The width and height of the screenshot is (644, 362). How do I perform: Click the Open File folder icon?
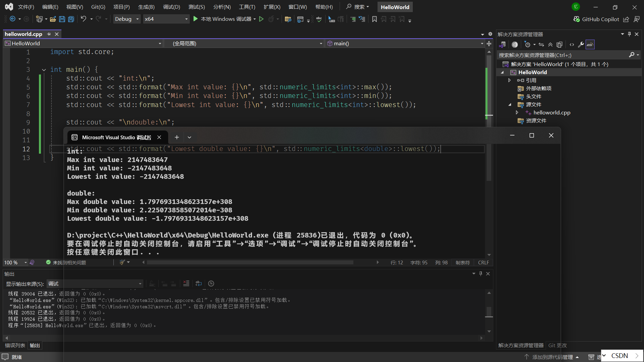pos(53,19)
